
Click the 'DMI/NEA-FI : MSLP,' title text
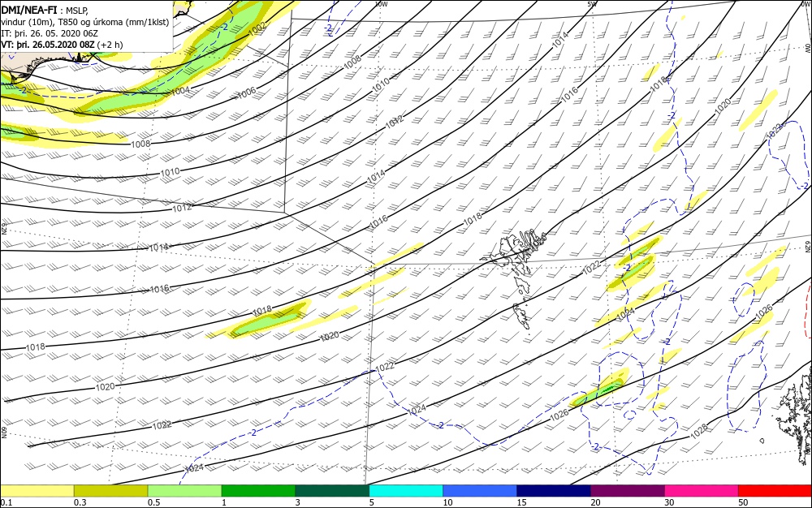[x=45, y=11]
